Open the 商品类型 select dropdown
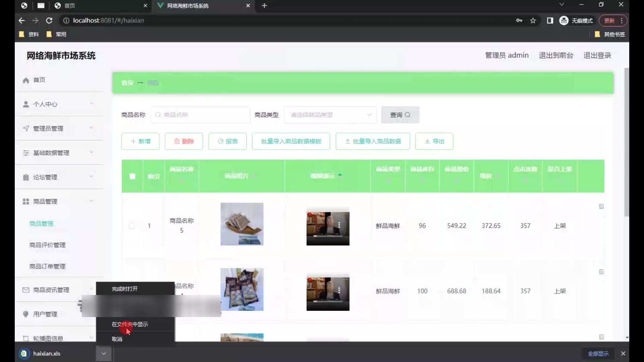The width and height of the screenshot is (644, 362). click(x=330, y=115)
